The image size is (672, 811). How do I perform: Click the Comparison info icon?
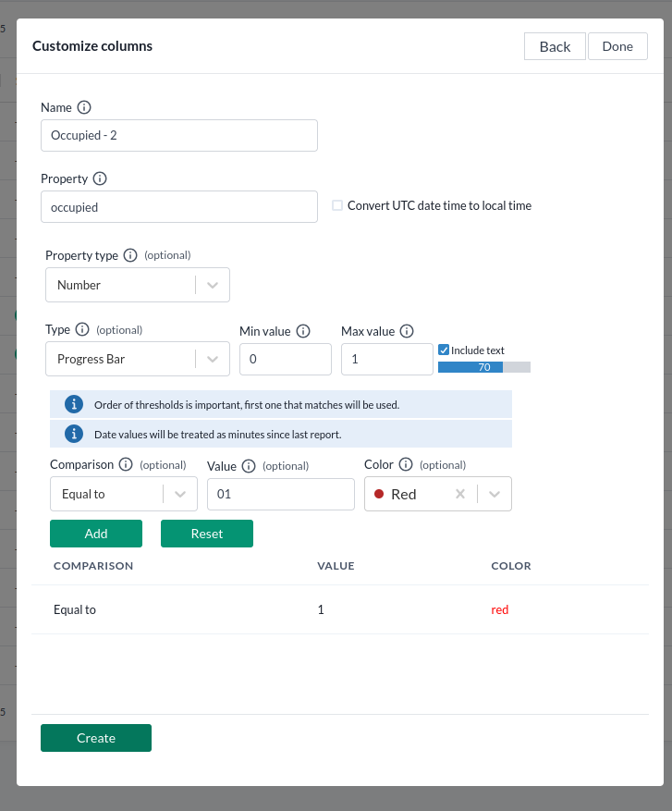[126, 465]
